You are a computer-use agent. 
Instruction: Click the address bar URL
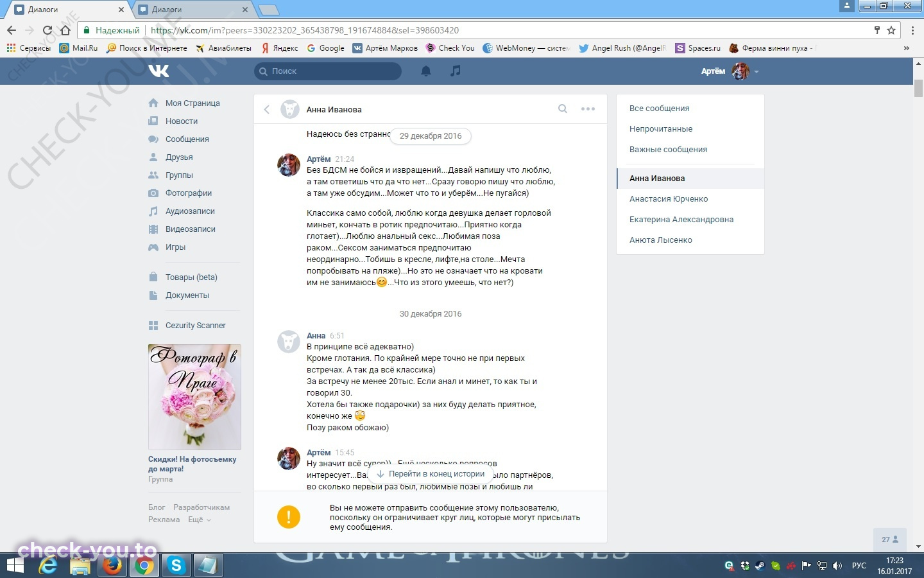[x=305, y=30]
